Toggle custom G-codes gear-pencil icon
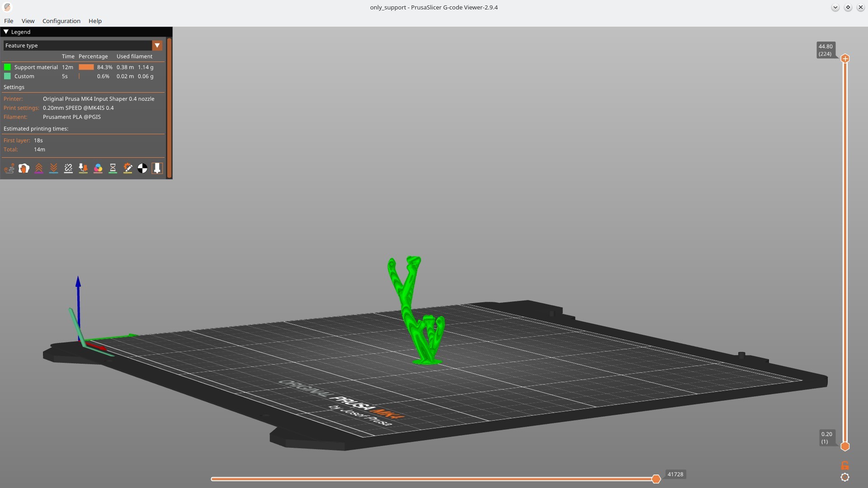868x488 pixels. click(128, 169)
